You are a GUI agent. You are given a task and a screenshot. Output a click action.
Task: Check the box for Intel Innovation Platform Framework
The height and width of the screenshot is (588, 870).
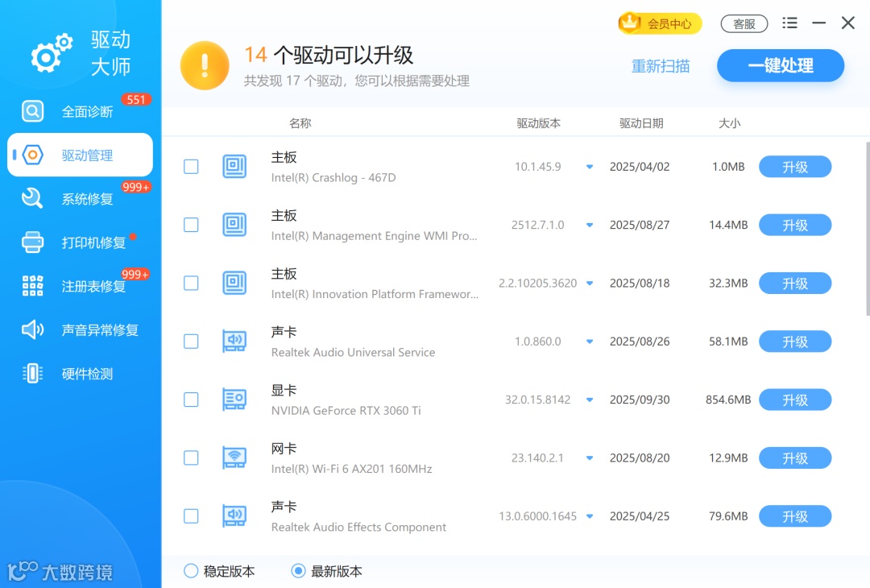pos(191,283)
